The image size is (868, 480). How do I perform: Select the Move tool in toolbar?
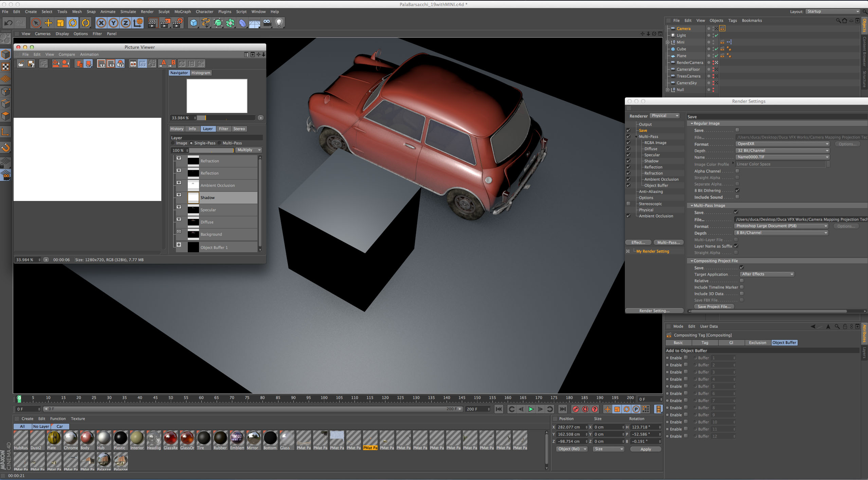tap(48, 23)
